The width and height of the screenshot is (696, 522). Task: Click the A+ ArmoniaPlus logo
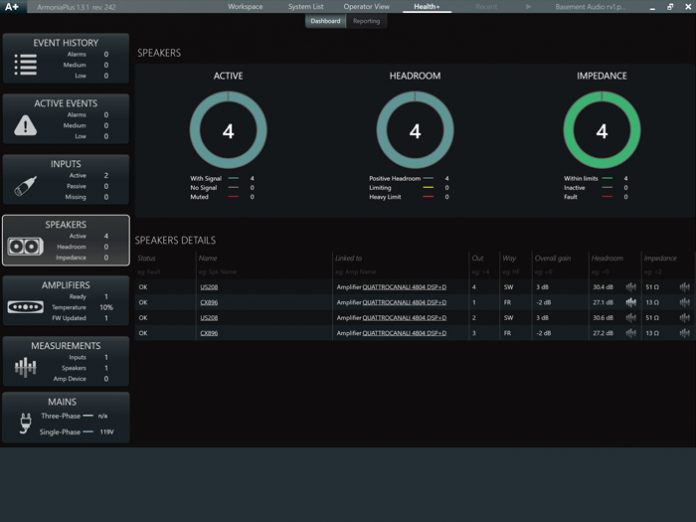(12, 6)
